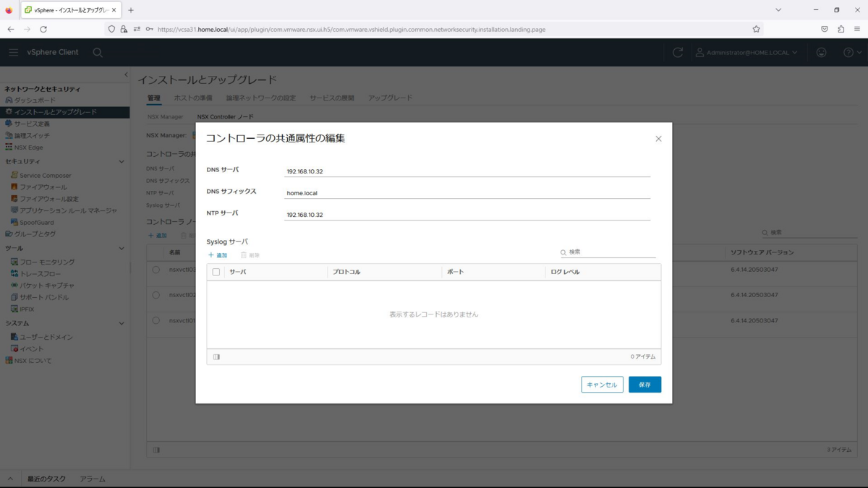The height and width of the screenshot is (488, 868).
Task: Open イベント in the sidebar
Action: [x=32, y=348]
